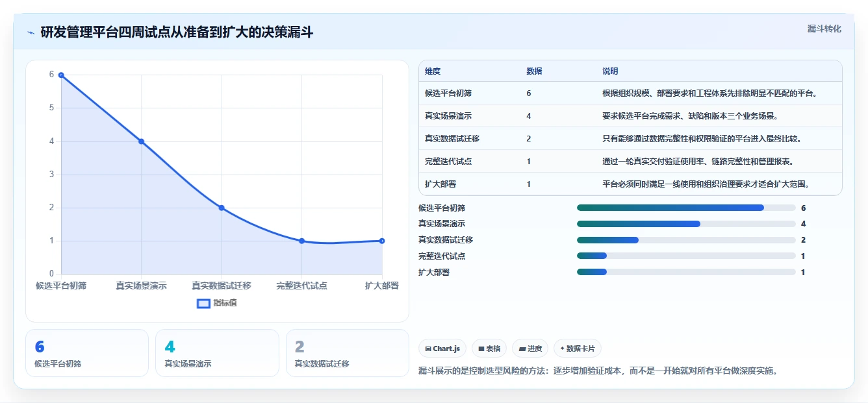Click x-axis label 候选平台初筛 on chart

click(x=61, y=286)
